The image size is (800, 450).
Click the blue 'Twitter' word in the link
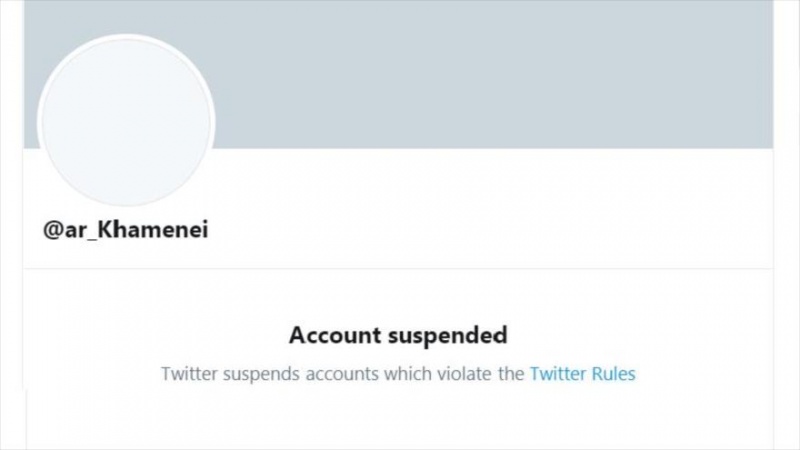(557, 374)
